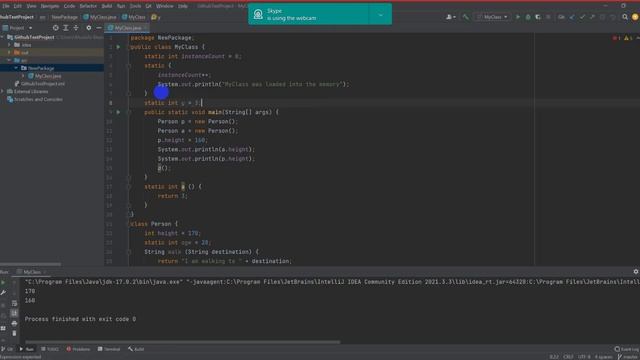
Task: Open the Edit menu
Action: (18, 6)
